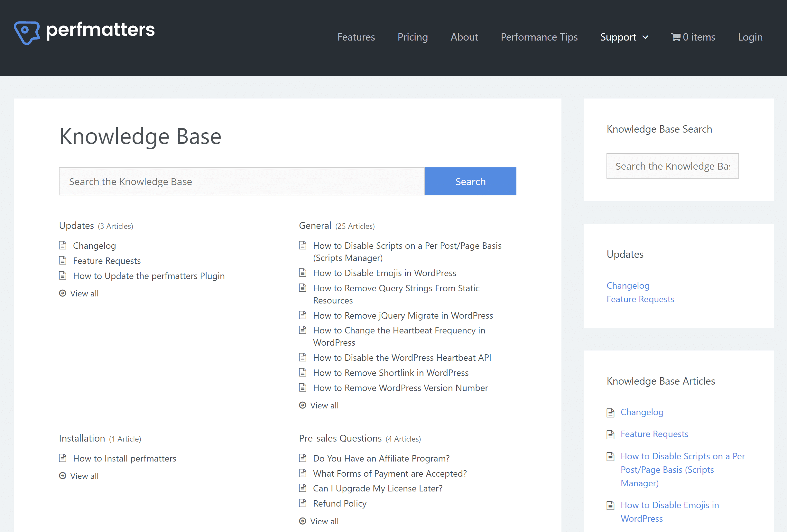This screenshot has width=787, height=532.
Task: Expand View all under Pre-sales Questions
Action: click(x=324, y=521)
